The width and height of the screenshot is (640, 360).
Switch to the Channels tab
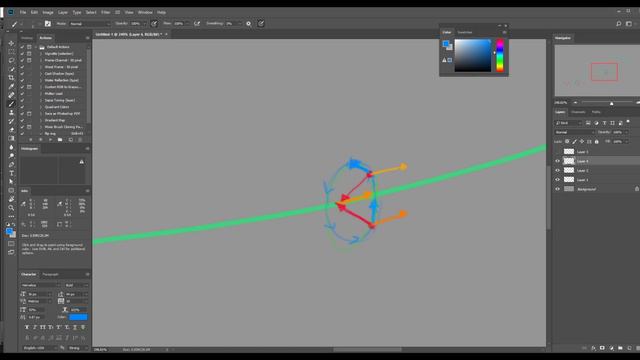coord(578,112)
